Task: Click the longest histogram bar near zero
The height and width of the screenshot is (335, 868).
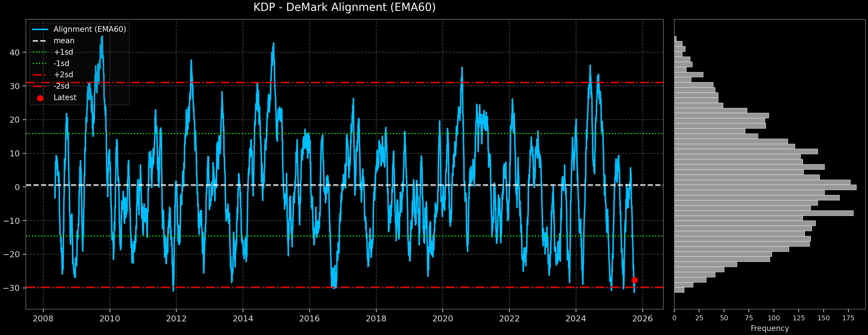Action: click(x=765, y=188)
